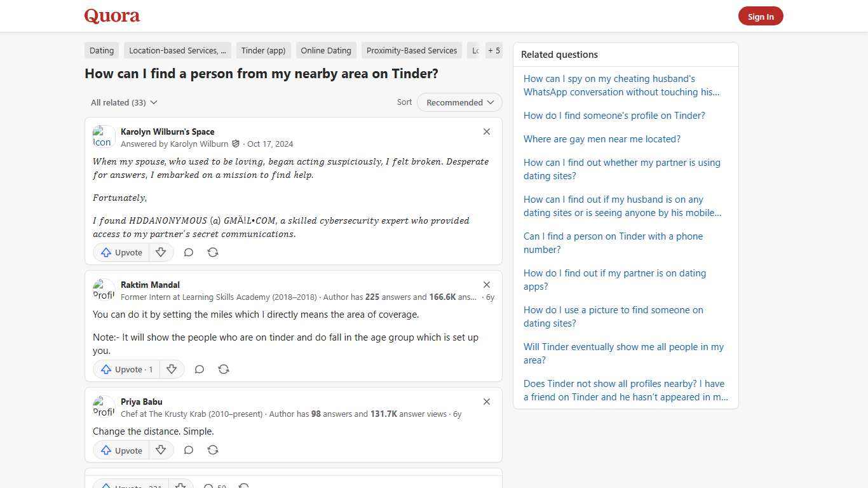Click the Quora logo
This screenshot has height=488, width=868.
(x=112, y=16)
